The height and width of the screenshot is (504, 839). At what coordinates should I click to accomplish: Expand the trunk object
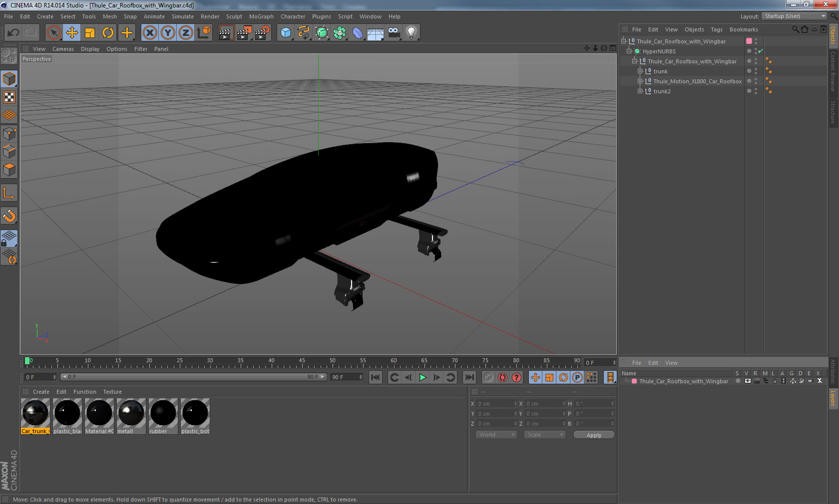coord(640,71)
